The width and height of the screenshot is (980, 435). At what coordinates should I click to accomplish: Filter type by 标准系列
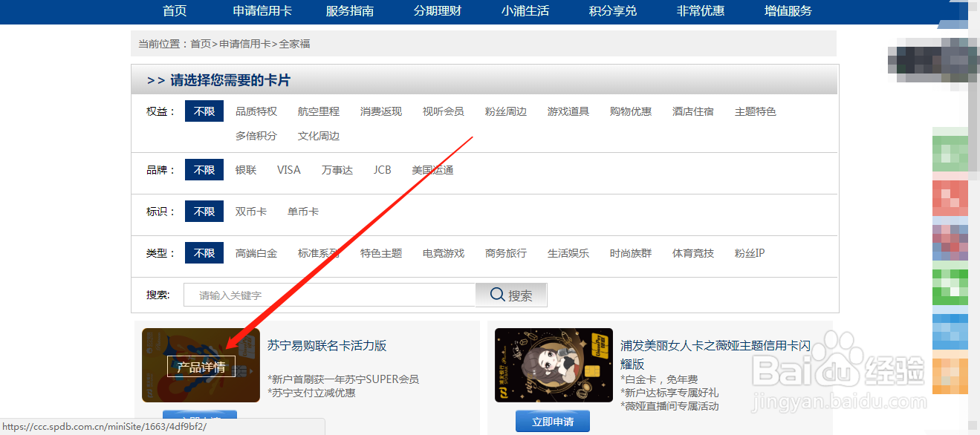click(319, 253)
